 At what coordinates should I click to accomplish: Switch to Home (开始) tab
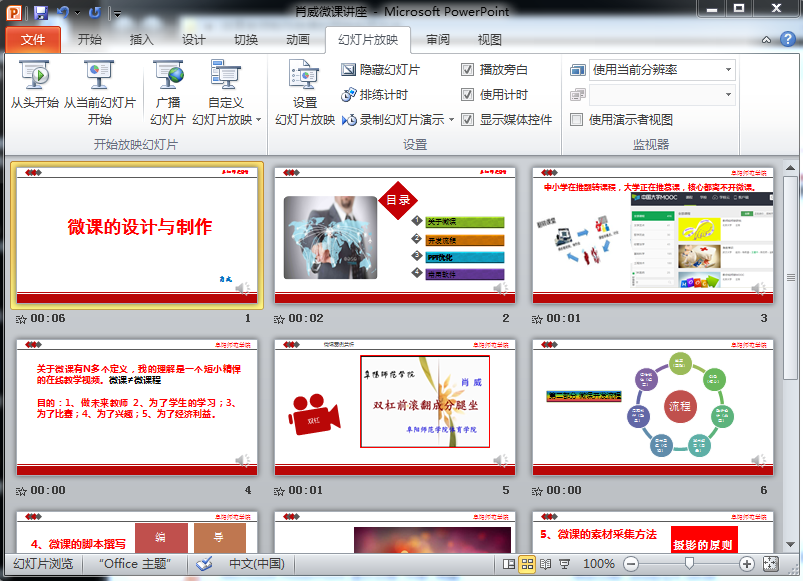click(x=90, y=39)
